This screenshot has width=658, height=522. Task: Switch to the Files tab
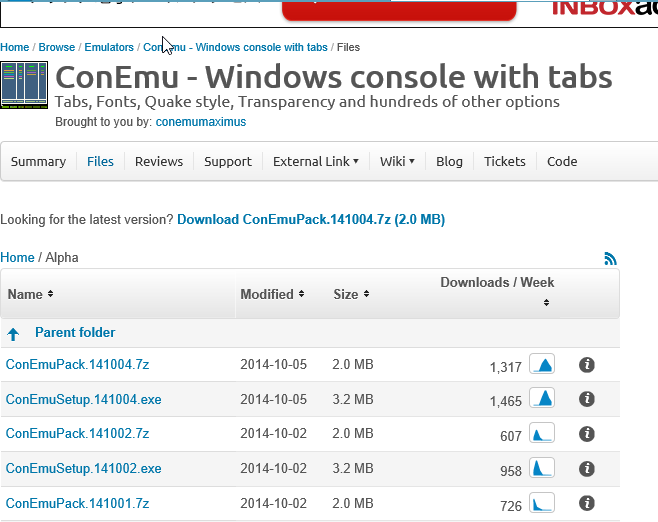100,162
